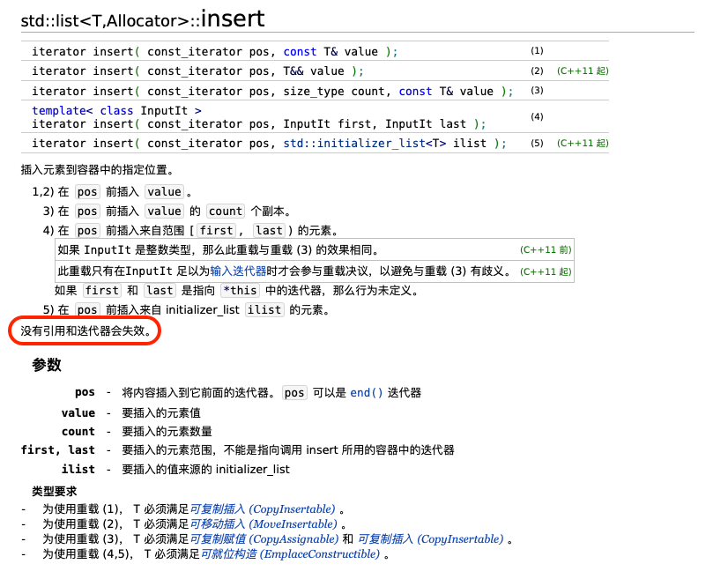Image resolution: width=728 pixels, height=579 pixels.
Task: Follow the end() iterator link
Action: [x=367, y=392]
